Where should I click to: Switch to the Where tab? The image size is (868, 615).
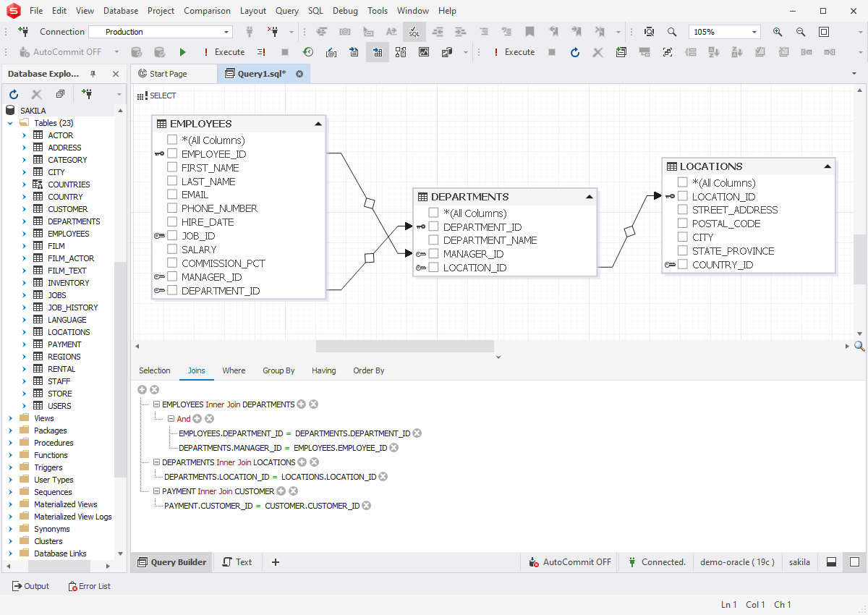tap(234, 370)
